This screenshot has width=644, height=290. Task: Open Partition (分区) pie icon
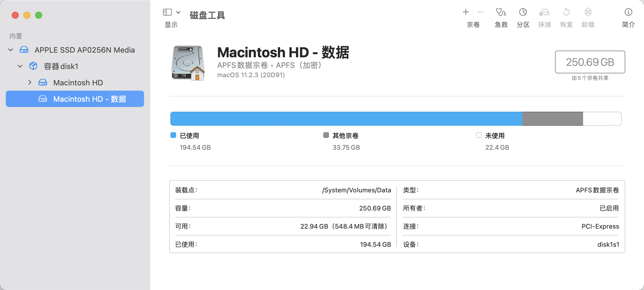[523, 12]
